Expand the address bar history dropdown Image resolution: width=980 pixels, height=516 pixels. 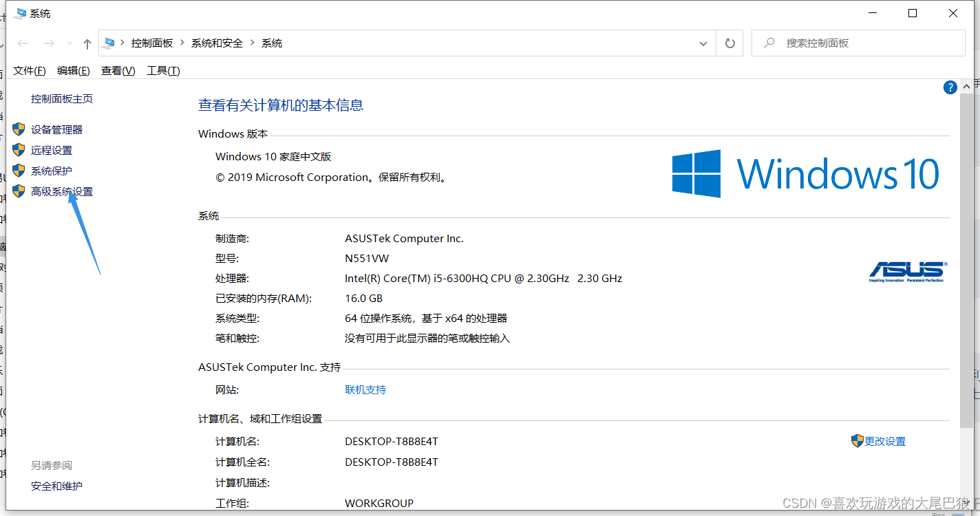click(x=703, y=43)
